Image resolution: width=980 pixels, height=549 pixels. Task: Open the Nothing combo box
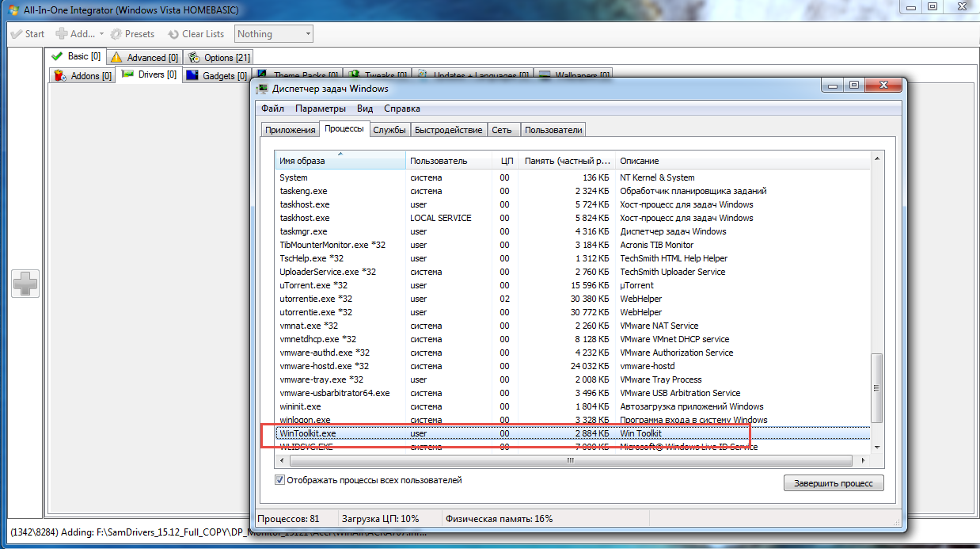point(274,34)
